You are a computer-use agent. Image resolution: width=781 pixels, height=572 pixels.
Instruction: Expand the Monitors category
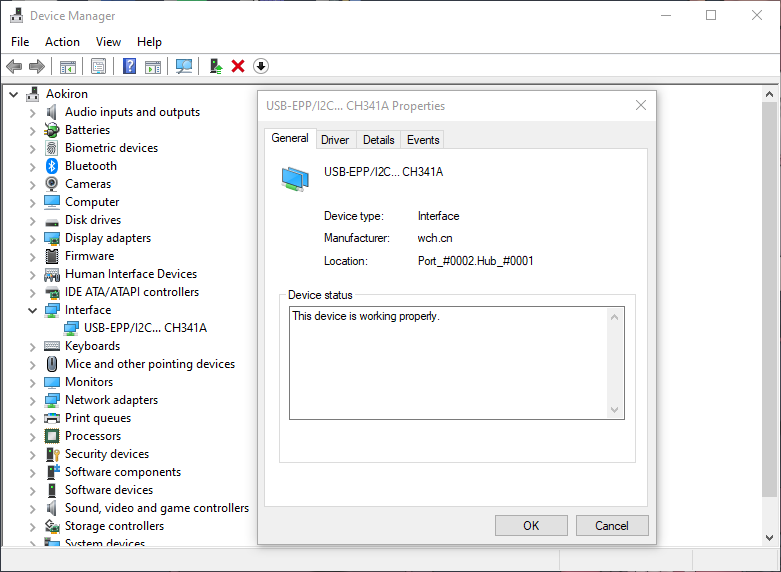click(32, 383)
